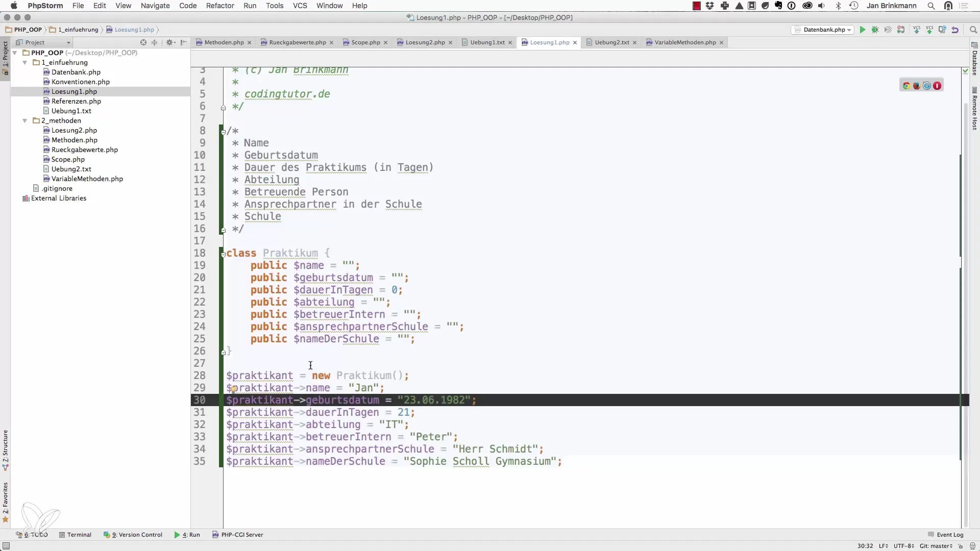This screenshot has width=980, height=551.
Task: Open Search Everywhere magnifier in toolbar
Action: pos(973,30)
